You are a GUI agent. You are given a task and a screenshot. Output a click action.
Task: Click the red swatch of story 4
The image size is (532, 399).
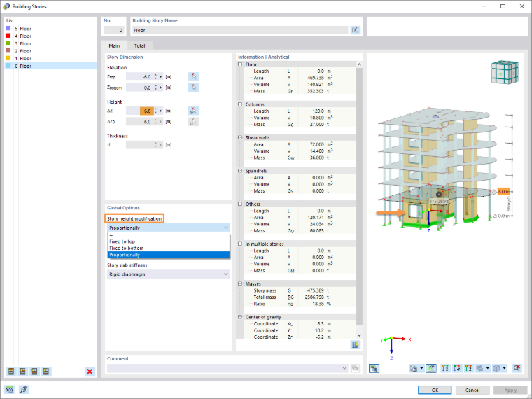tap(8, 36)
